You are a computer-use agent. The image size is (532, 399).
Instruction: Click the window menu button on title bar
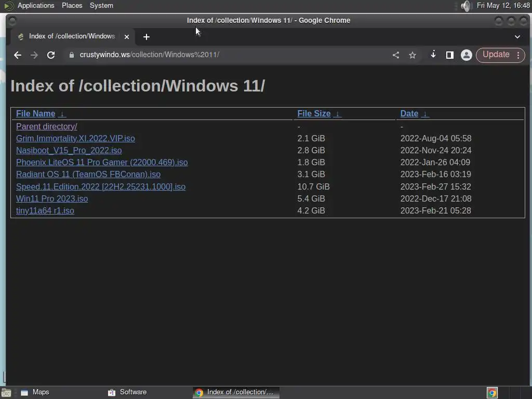pyautogui.click(x=12, y=21)
